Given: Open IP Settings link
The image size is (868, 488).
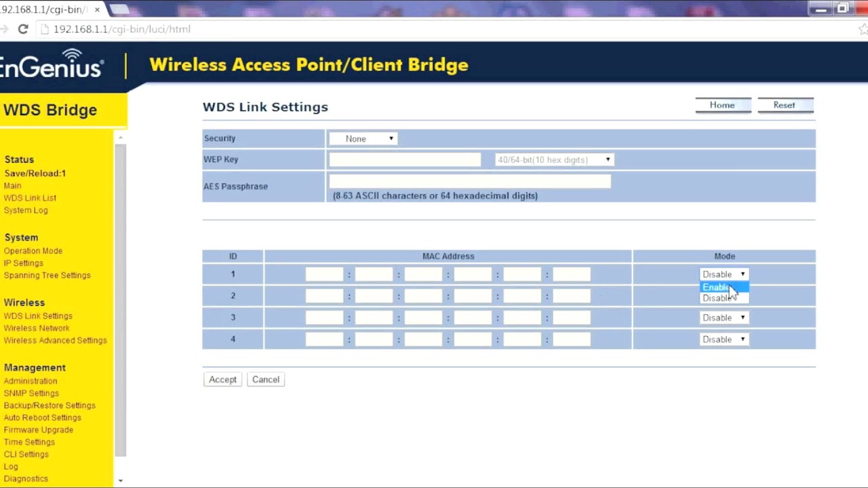Looking at the screenshot, I should (x=24, y=263).
